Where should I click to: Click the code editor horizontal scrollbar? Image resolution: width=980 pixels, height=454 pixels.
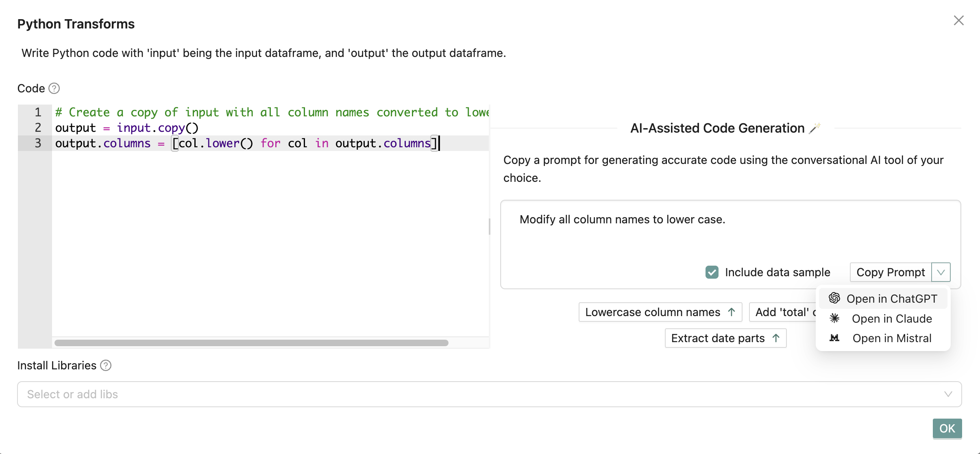click(251, 343)
